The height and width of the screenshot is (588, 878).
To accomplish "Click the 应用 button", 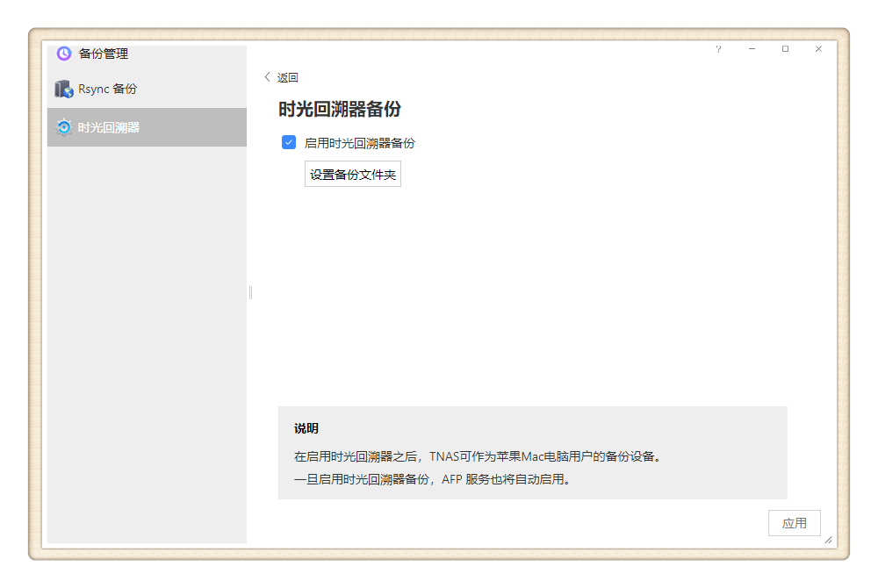I will point(794,523).
